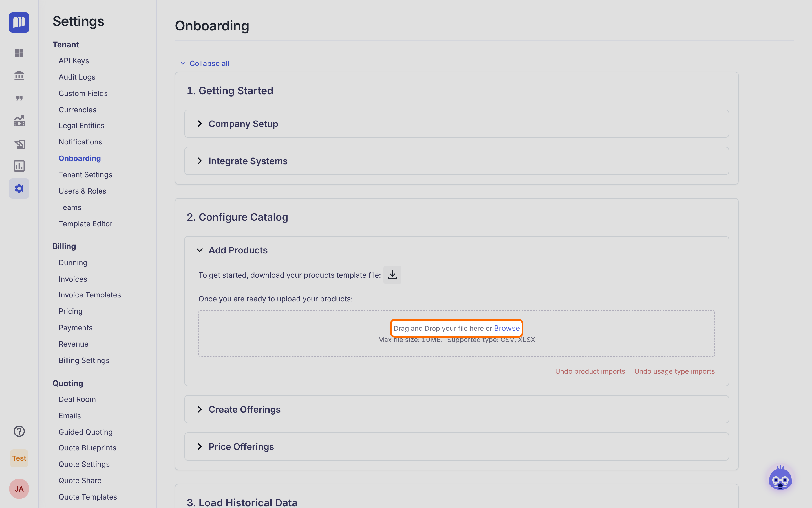Screen dimensions: 812x508
Task: Open Audit Logs settings
Action: pyautogui.click(x=77, y=77)
